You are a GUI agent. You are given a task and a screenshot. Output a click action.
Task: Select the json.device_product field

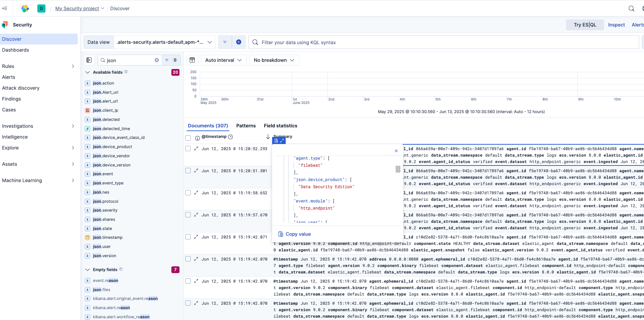click(112, 147)
